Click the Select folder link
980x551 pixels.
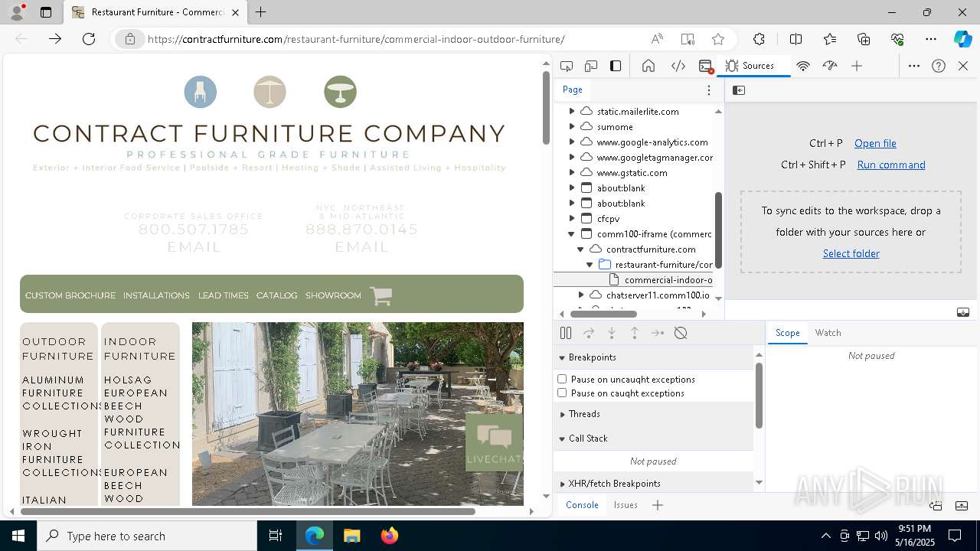tap(851, 253)
